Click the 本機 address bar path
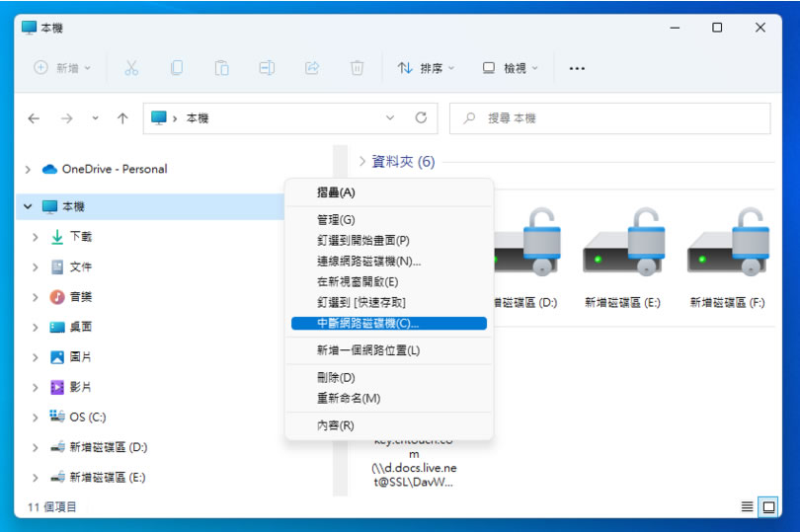The height and width of the screenshot is (532, 800). 198,118
